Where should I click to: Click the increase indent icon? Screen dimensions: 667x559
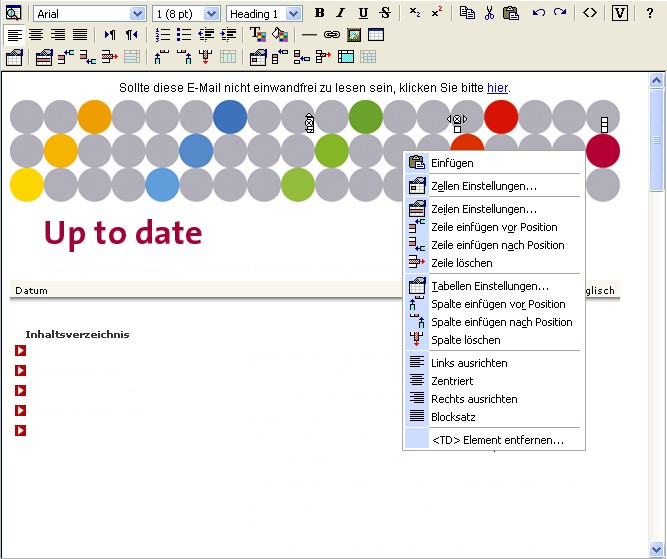point(228,35)
